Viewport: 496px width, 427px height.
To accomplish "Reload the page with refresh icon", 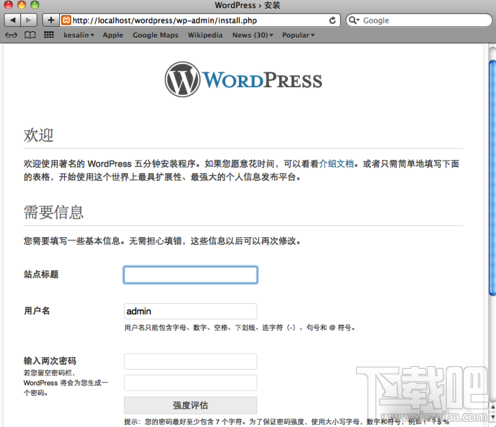I will click(332, 20).
